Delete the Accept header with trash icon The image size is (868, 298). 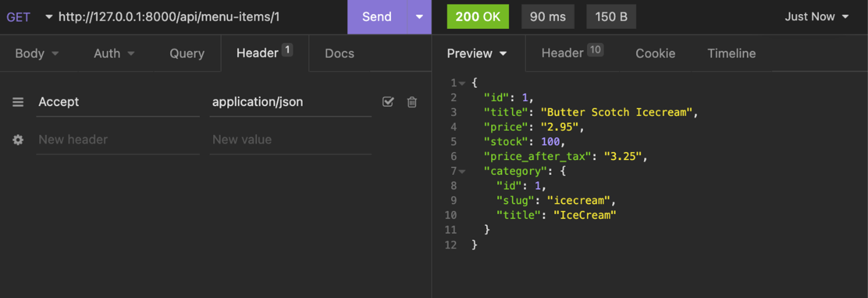[x=412, y=102]
